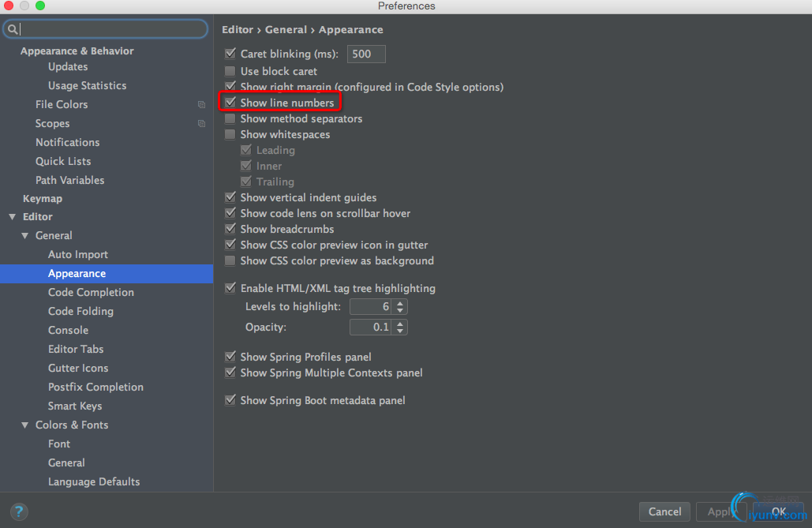This screenshot has height=528, width=812.
Task: Enable Show method separators checkbox
Action: click(230, 118)
